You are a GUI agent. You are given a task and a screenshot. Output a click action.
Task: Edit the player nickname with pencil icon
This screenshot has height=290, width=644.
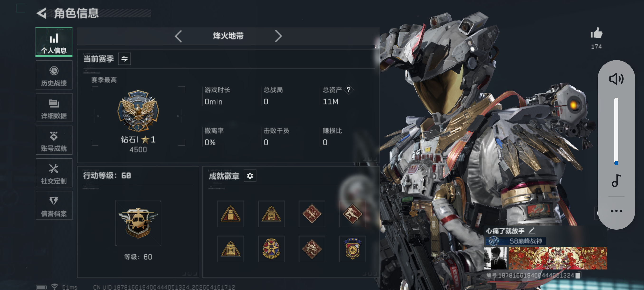532,230
